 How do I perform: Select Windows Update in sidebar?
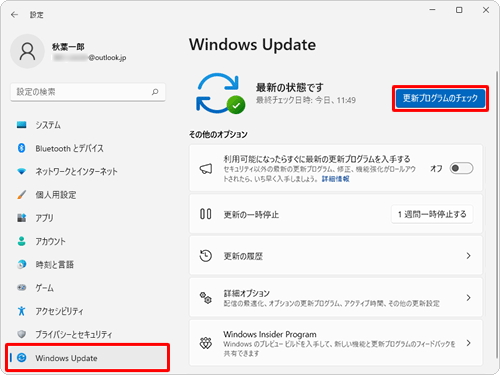click(x=88, y=358)
